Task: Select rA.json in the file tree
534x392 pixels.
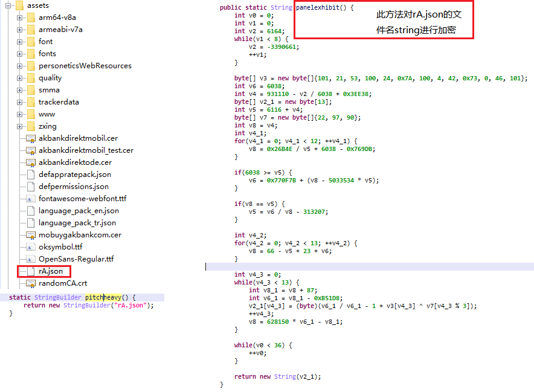Action: (50, 271)
